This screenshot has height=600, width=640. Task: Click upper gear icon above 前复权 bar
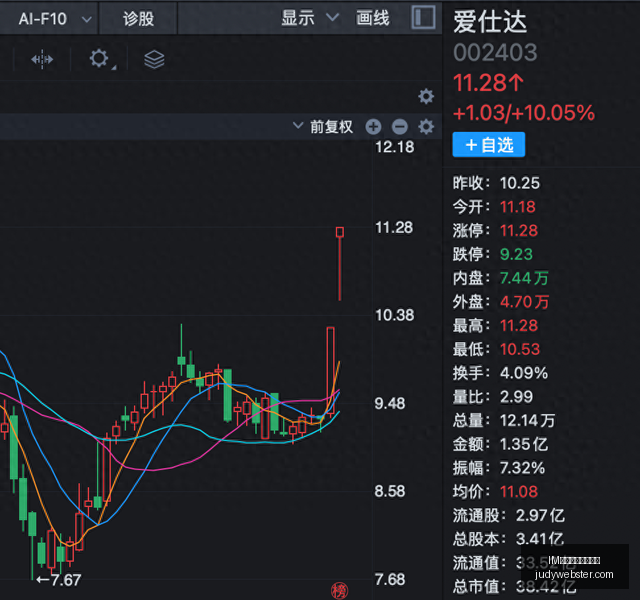pyautogui.click(x=426, y=97)
